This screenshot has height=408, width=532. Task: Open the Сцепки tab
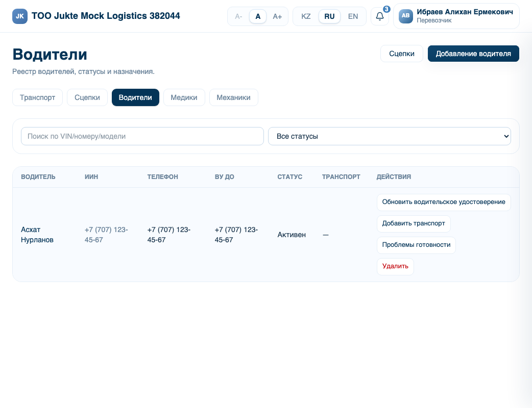point(87,97)
